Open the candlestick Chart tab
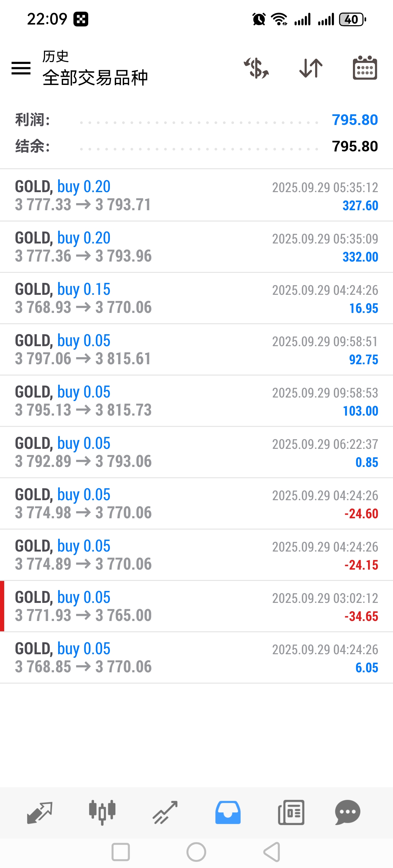 tap(102, 812)
